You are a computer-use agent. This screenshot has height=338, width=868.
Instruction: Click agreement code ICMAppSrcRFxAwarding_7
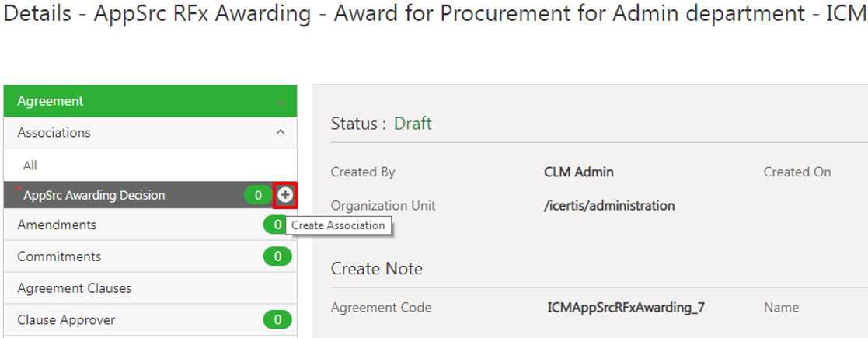point(626,308)
